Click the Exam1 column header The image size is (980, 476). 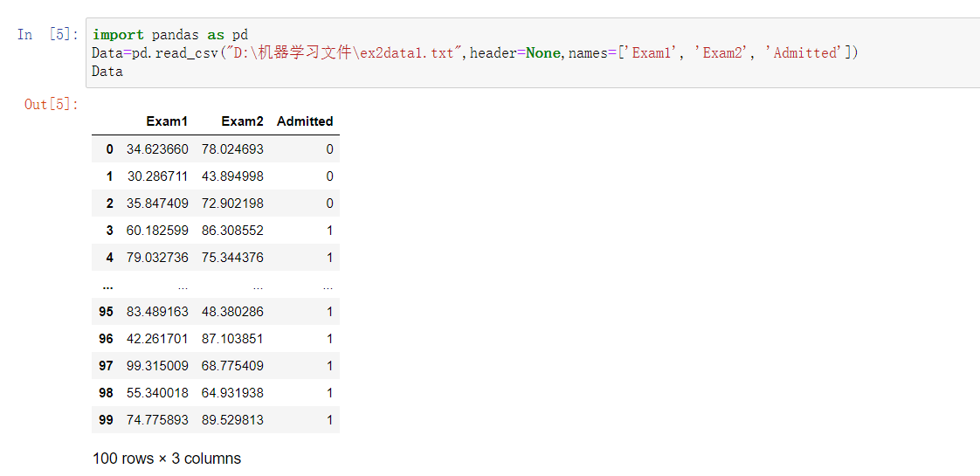[x=167, y=121]
